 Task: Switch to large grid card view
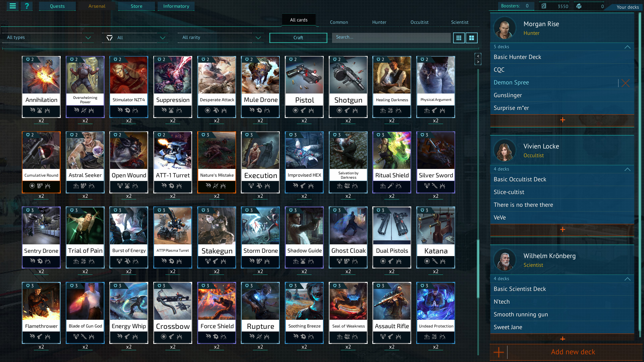pos(471,38)
